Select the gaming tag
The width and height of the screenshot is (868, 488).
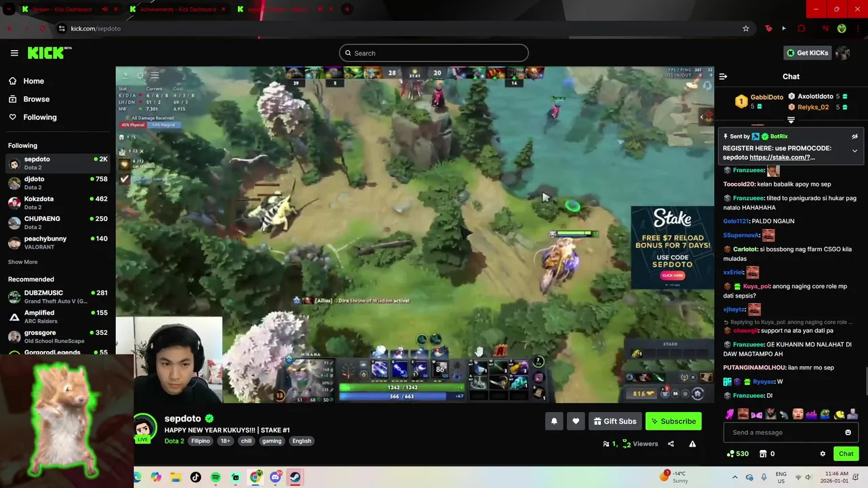point(272,441)
